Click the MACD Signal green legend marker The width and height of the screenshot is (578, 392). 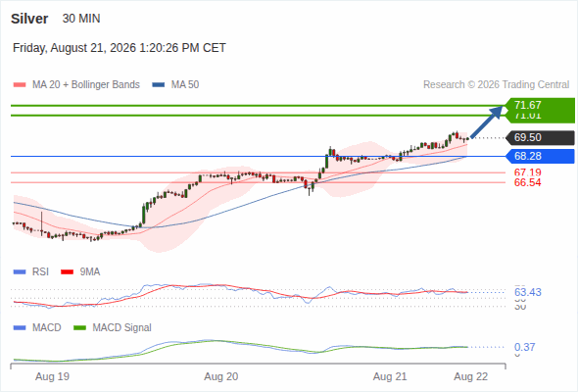click(x=80, y=328)
